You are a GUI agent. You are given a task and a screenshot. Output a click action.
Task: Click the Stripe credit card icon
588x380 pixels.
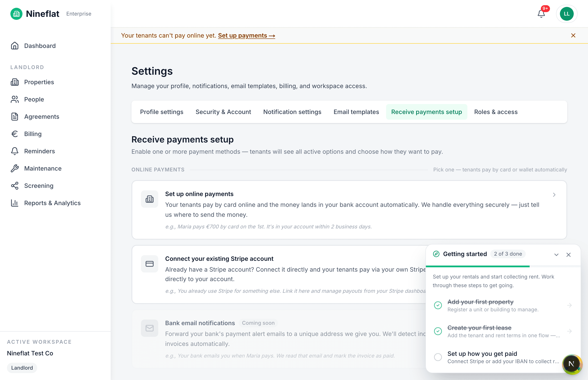pos(149,264)
